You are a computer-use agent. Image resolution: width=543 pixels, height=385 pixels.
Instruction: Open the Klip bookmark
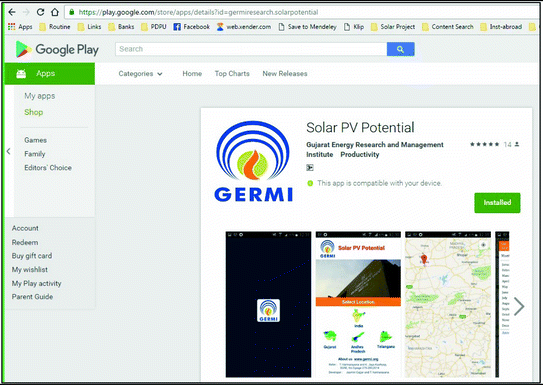tap(354, 27)
